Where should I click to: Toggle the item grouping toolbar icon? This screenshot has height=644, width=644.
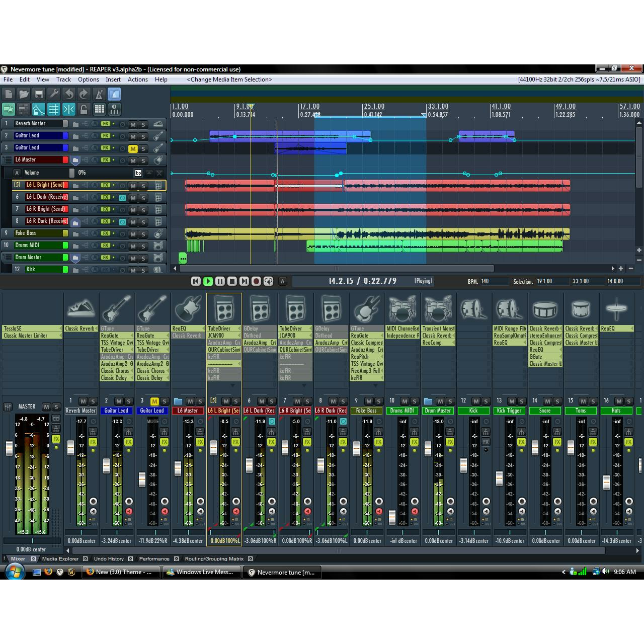(9, 109)
